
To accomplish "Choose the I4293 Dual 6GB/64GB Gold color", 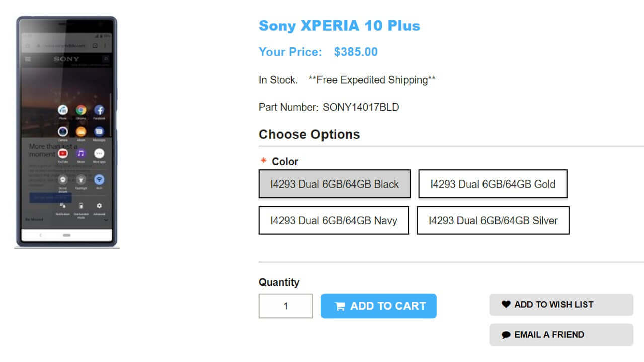I will tap(493, 184).
